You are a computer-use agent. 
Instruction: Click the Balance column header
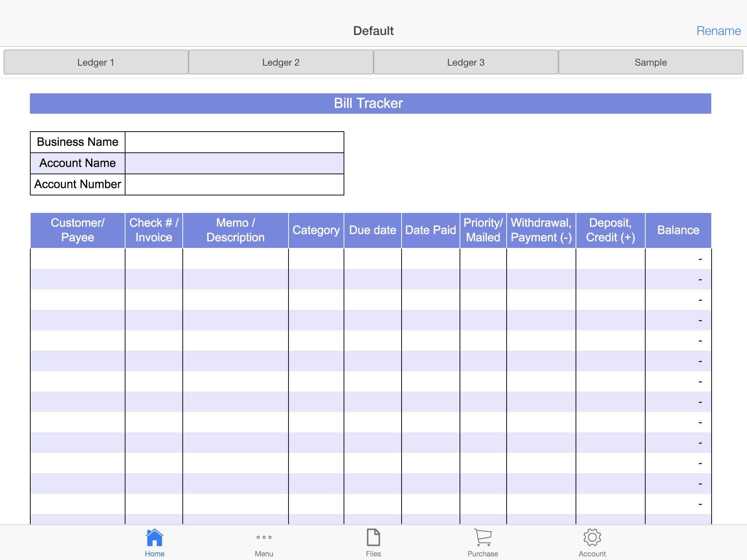click(678, 230)
